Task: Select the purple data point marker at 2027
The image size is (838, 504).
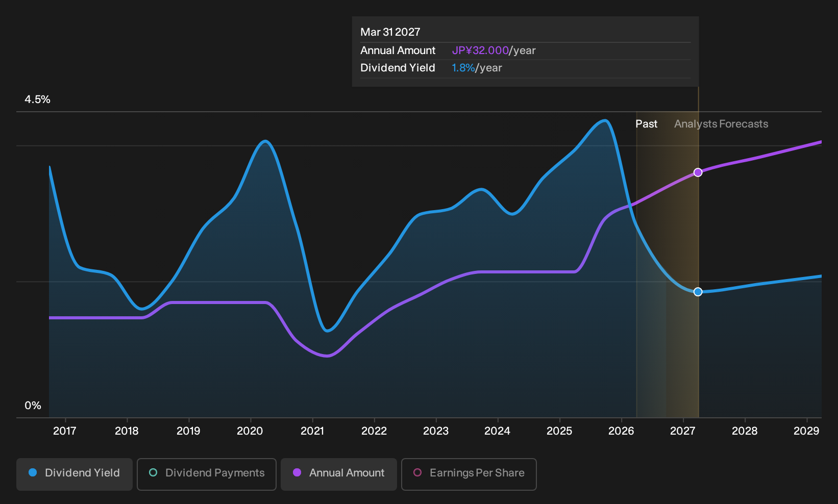Action: point(698,172)
